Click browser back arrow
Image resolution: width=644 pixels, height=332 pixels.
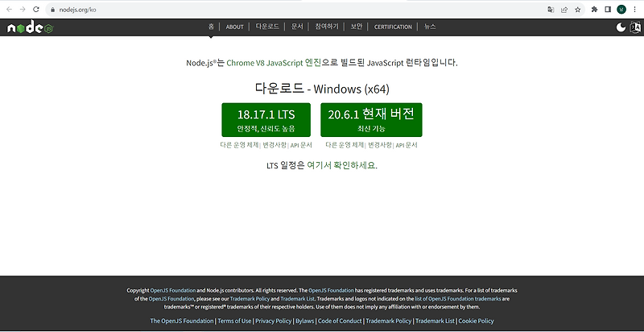(x=9, y=10)
